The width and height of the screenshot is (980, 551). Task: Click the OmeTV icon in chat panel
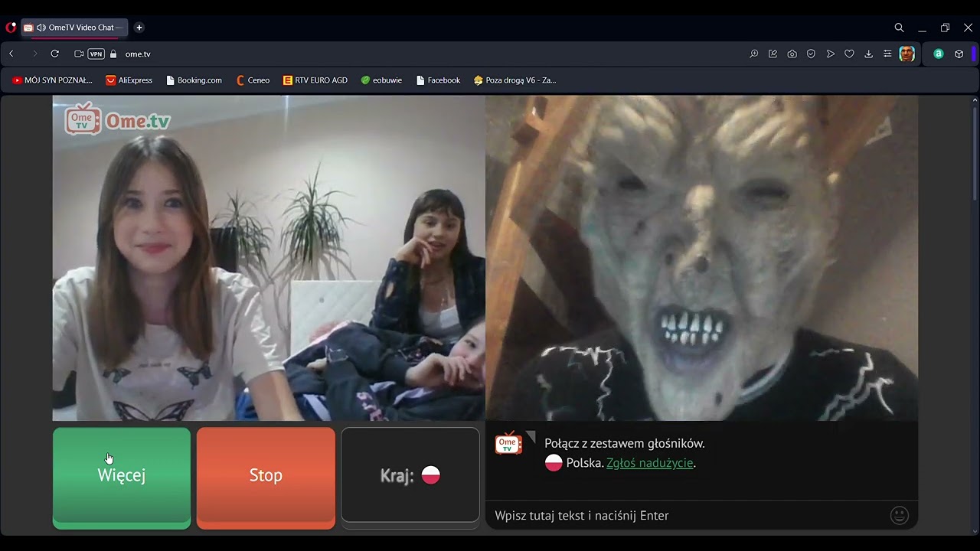(x=508, y=443)
